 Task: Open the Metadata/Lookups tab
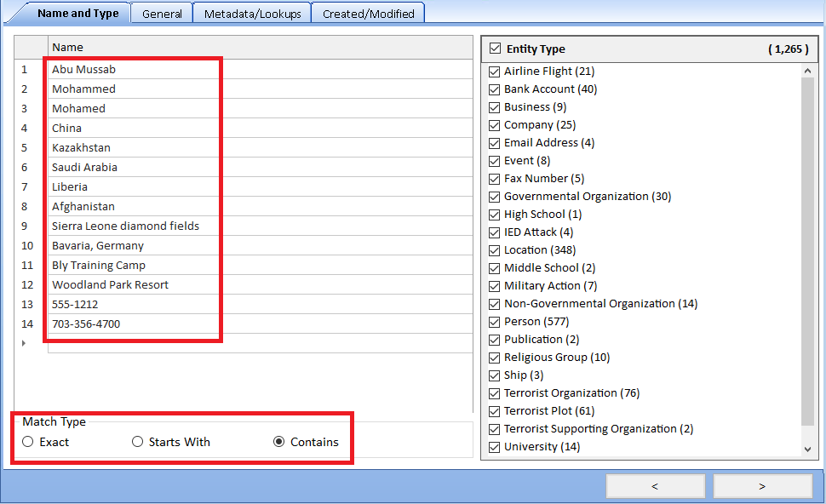(252, 14)
